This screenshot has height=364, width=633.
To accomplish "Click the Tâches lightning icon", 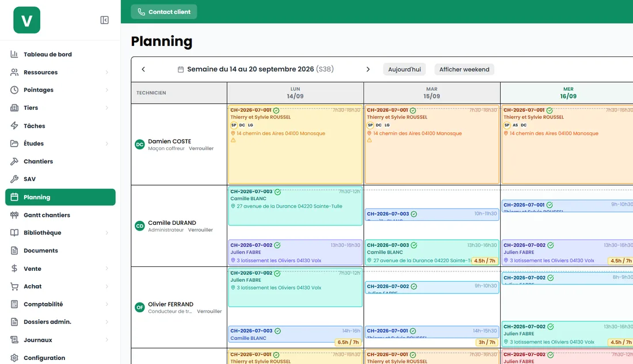I will pos(14,125).
